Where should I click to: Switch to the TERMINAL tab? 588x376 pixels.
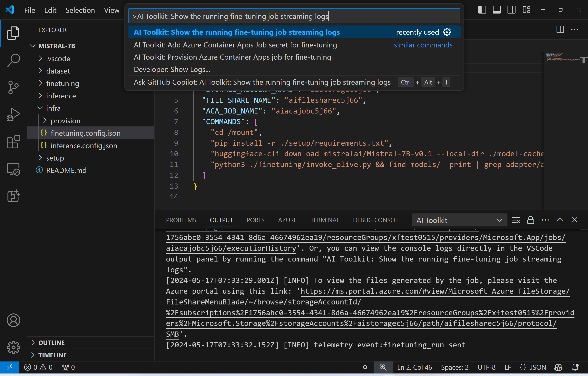pyautogui.click(x=325, y=220)
